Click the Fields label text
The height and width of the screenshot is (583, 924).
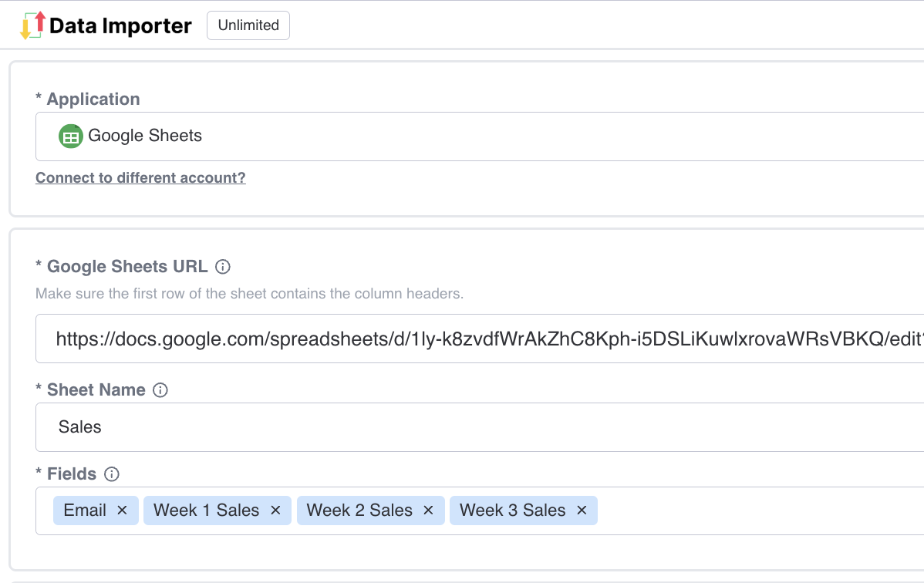pyautogui.click(x=71, y=474)
